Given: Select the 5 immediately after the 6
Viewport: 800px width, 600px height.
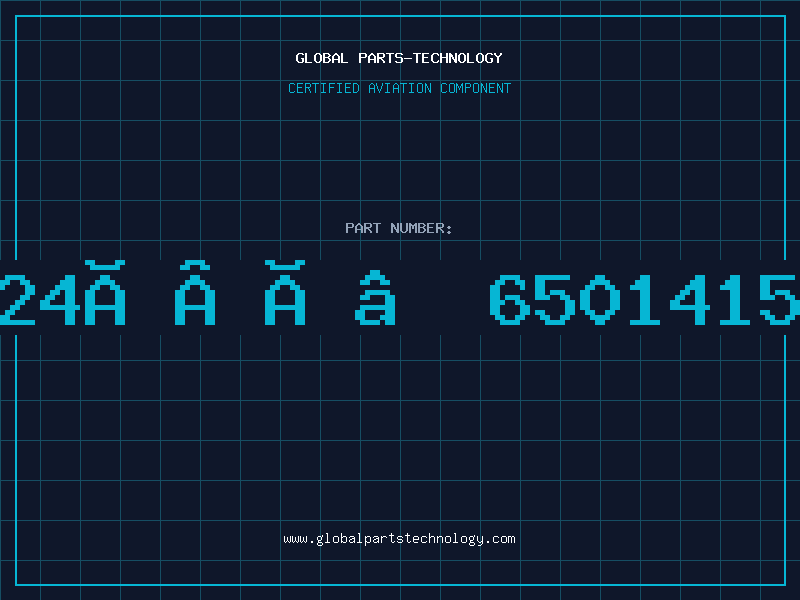Looking at the screenshot, I should (555, 299).
